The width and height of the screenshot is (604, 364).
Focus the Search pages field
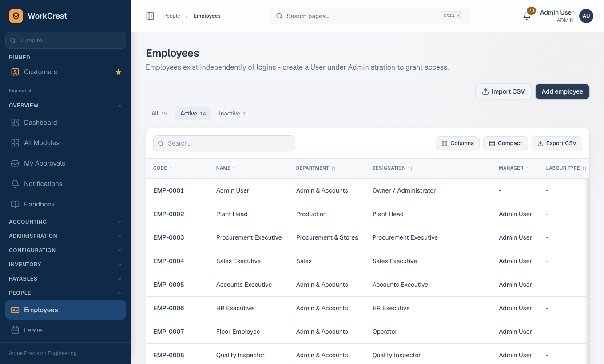pyautogui.click(x=370, y=16)
